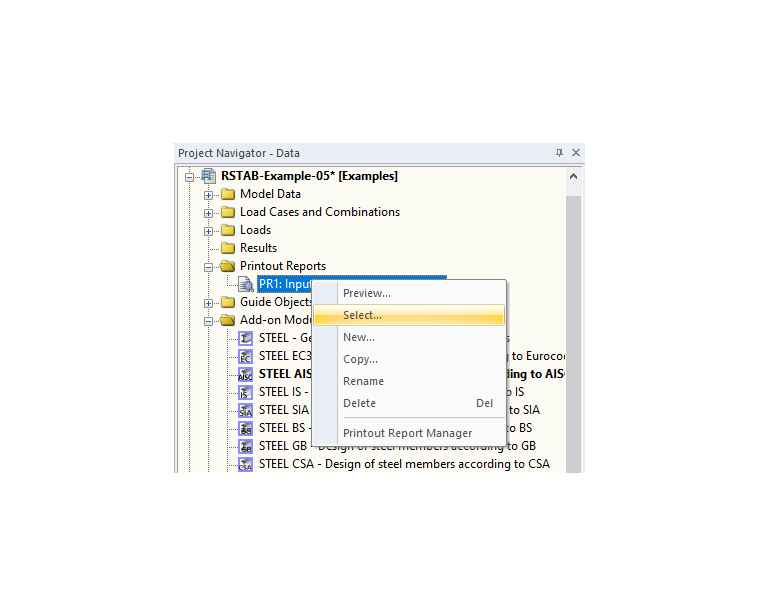Image resolution: width=760 pixels, height=616 pixels.
Task: Select the Results tree label
Action: click(258, 248)
